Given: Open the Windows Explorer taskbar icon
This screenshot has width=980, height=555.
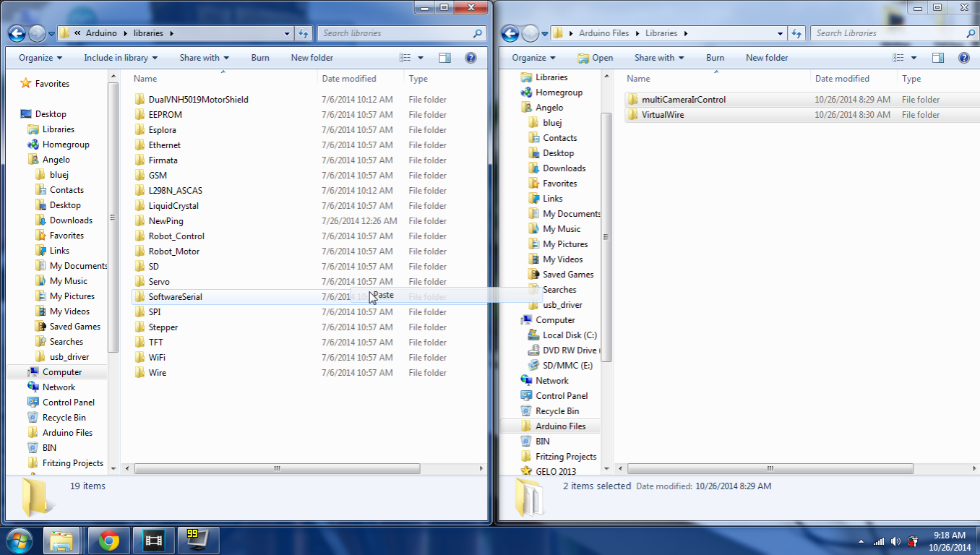Looking at the screenshot, I should pos(62,540).
